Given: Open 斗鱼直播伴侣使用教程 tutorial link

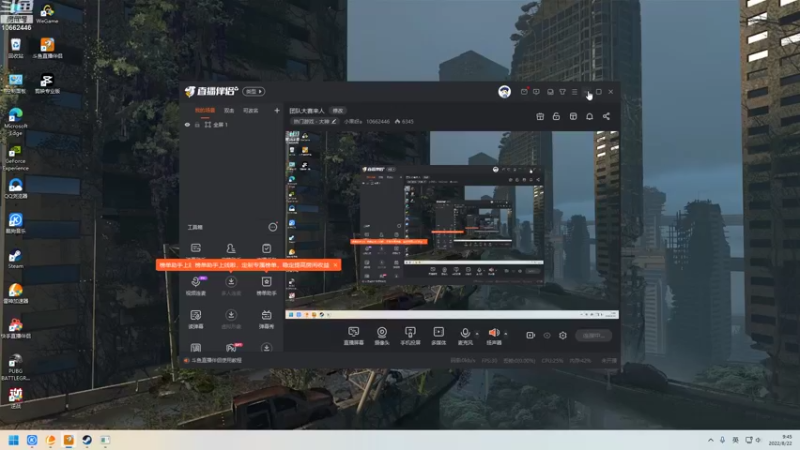Looking at the screenshot, I should [216, 360].
